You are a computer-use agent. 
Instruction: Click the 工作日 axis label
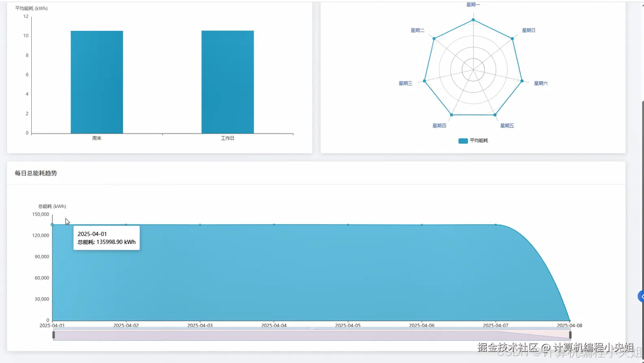click(228, 138)
